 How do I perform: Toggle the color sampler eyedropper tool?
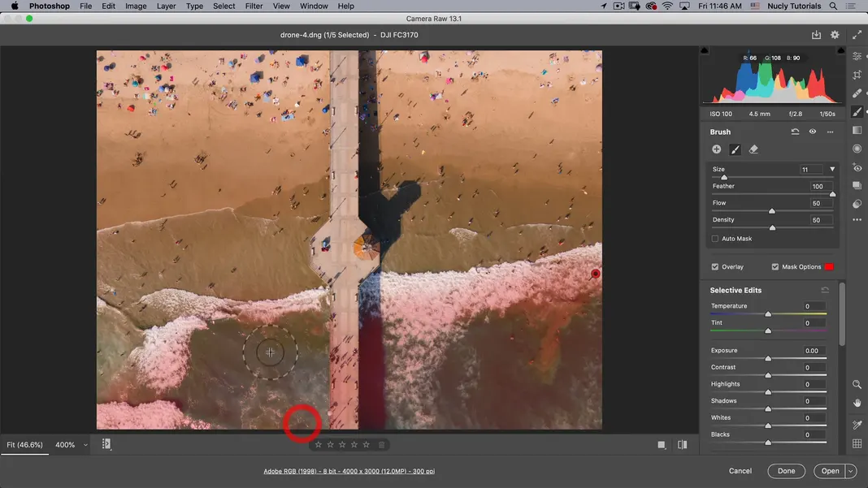click(x=857, y=425)
